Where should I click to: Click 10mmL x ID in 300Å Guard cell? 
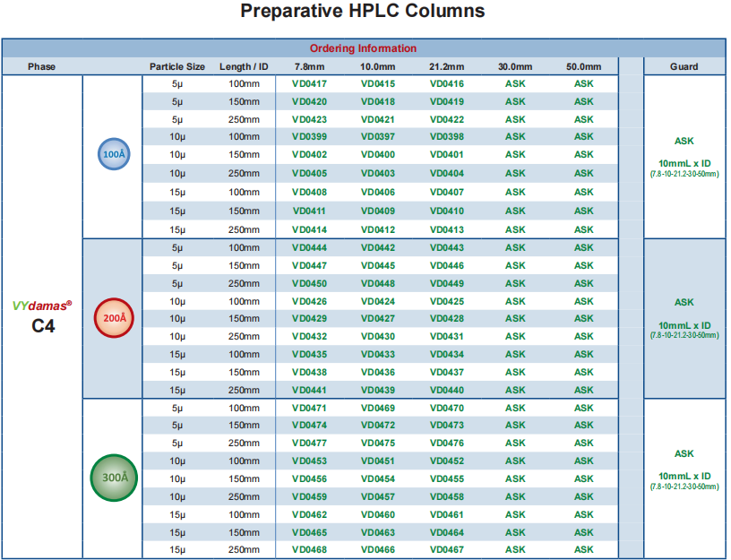(684, 476)
